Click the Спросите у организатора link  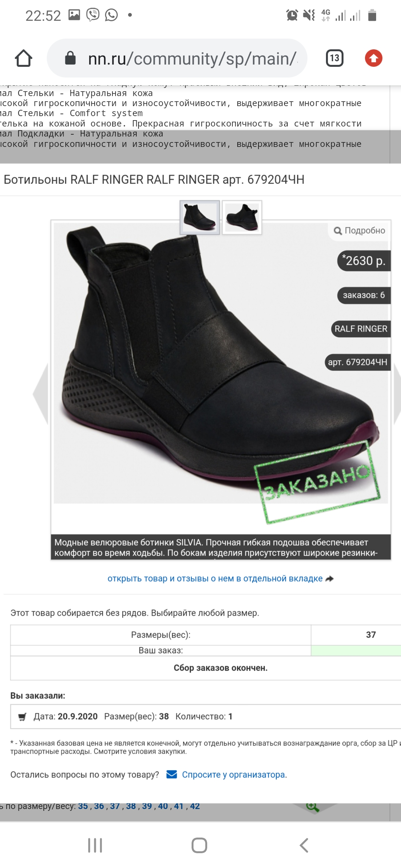click(x=234, y=775)
